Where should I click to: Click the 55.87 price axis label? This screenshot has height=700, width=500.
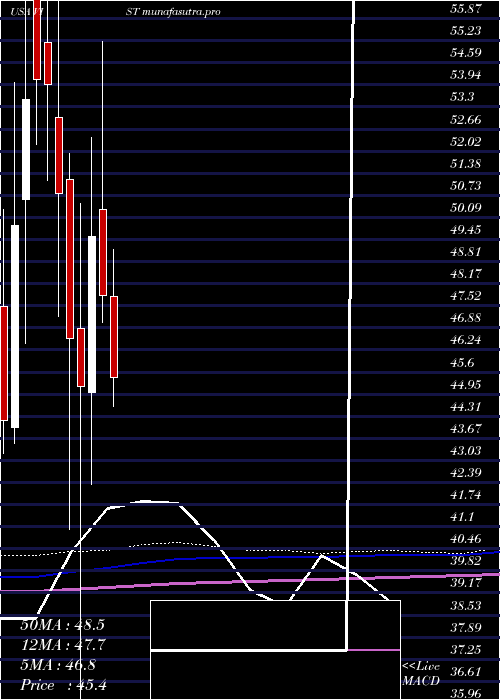point(466,8)
